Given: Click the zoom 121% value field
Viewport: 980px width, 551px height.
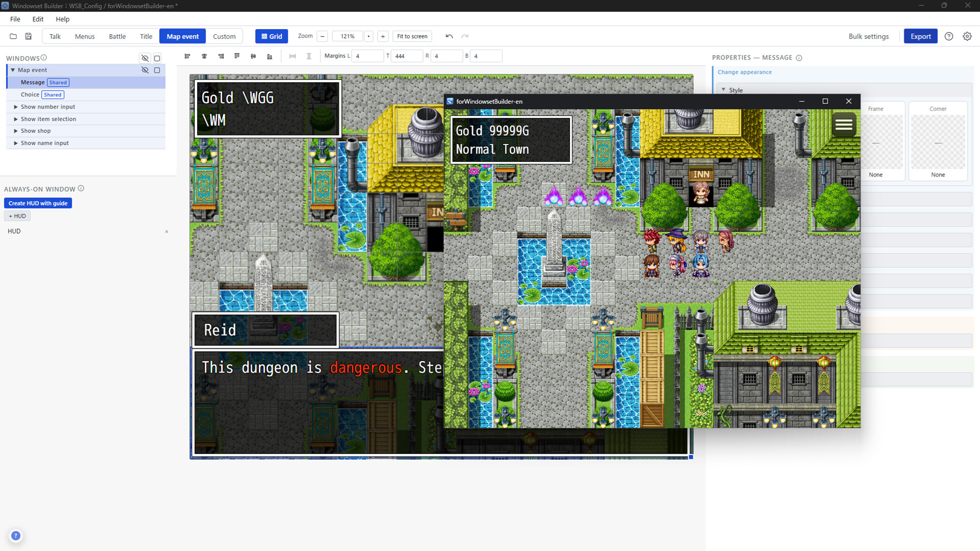Looking at the screenshot, I should coord(348,36).
